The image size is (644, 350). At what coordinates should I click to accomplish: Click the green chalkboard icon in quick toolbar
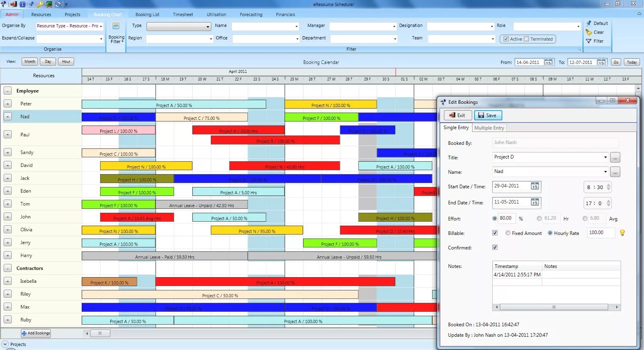click(x=49, y=4)
